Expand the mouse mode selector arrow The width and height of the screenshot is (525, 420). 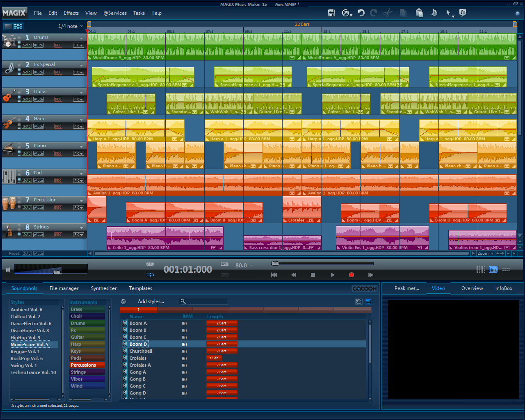tap(453, 16)
